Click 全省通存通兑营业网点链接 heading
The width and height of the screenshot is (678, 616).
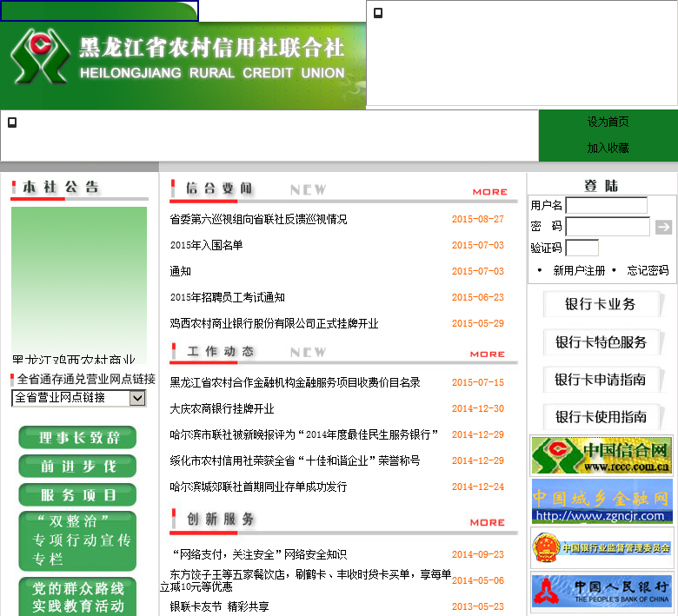point(86,379)
